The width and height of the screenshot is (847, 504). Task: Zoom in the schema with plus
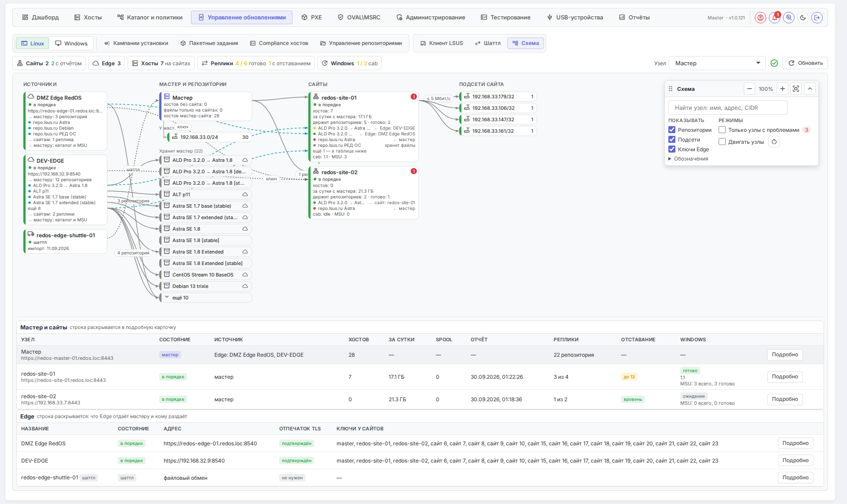pos(783,89)
